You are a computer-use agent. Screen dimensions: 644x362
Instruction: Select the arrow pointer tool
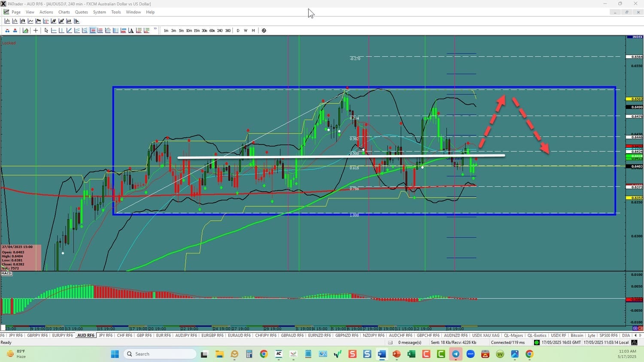(46, 30)
